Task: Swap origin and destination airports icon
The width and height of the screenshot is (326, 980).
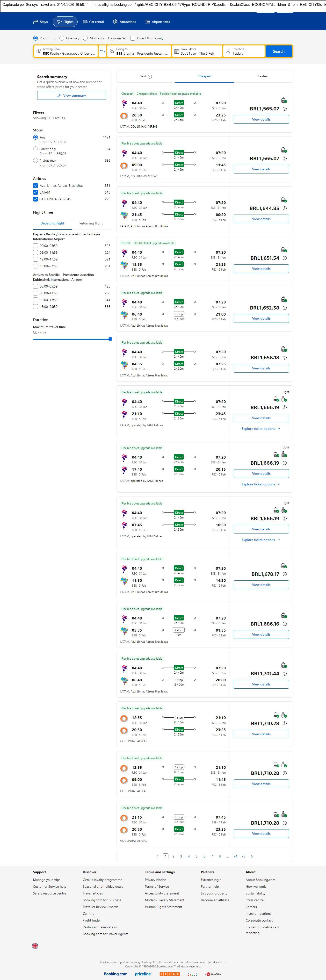Action: coord(102,51)
